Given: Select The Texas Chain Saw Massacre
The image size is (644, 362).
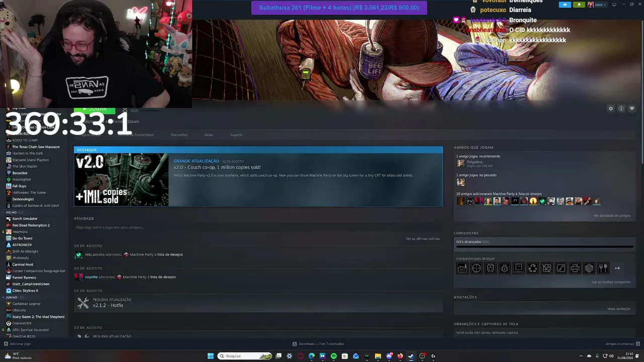Looking at the screenshot, I should (x=36, y=147).
